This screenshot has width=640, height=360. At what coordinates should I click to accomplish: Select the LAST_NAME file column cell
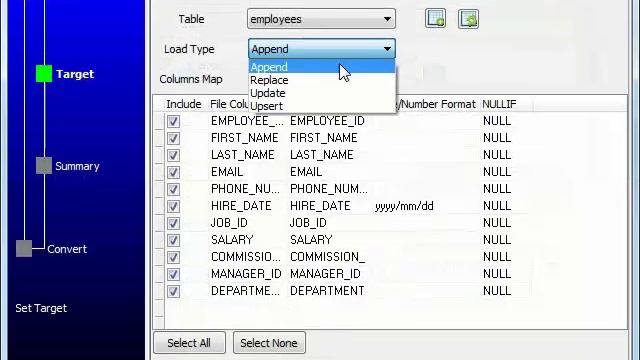click(242, 155)
